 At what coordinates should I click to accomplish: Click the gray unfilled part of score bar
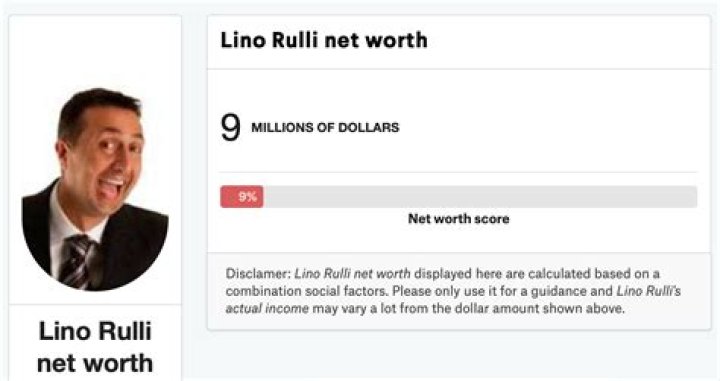click(x=480, y=197)
